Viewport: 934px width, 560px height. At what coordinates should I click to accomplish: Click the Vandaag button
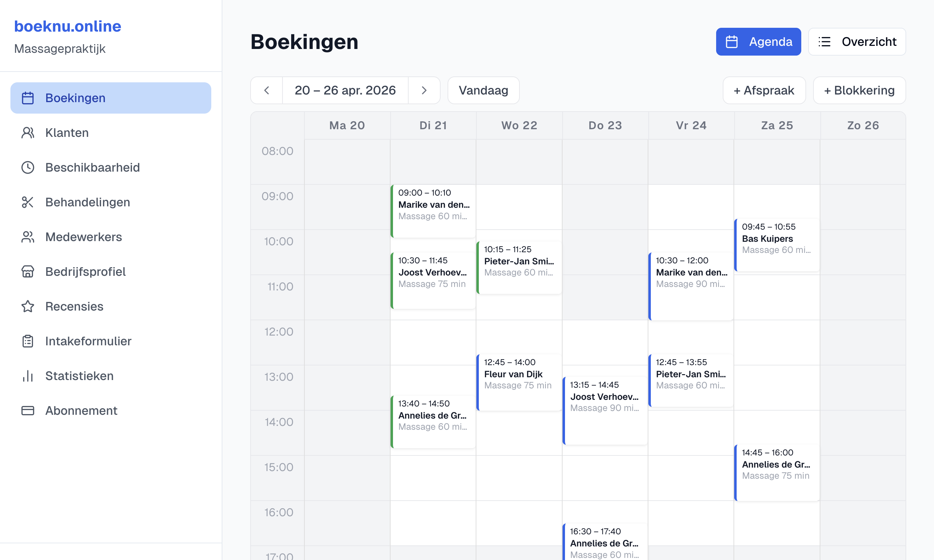click(483, 90)
